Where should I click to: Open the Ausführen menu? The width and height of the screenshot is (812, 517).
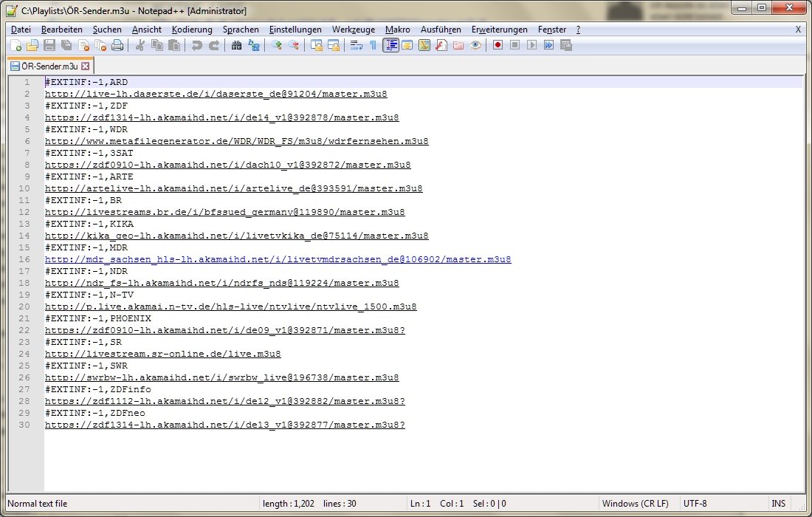(441, 30)
